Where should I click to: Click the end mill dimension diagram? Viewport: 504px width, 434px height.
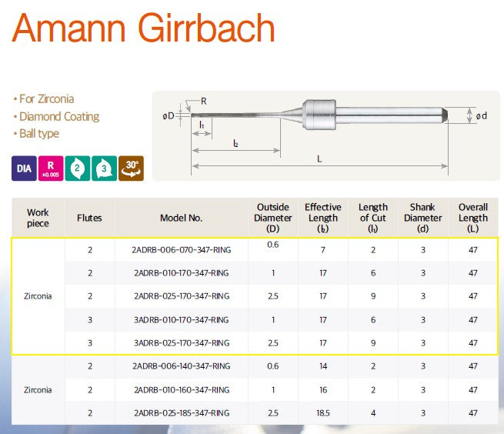(x=326, y=135)
